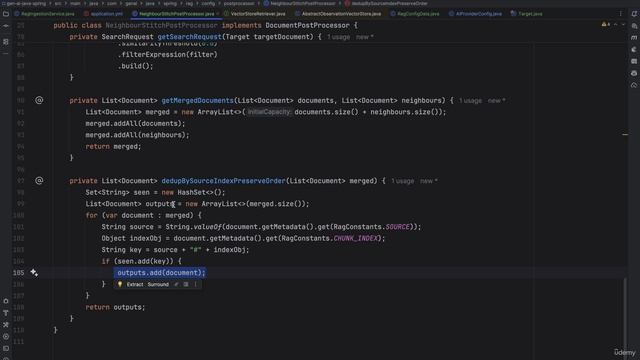Select the NeighbourStitchPostProcessor.java tab
This screenshot has width=640, height=360.
coord(176,14)
